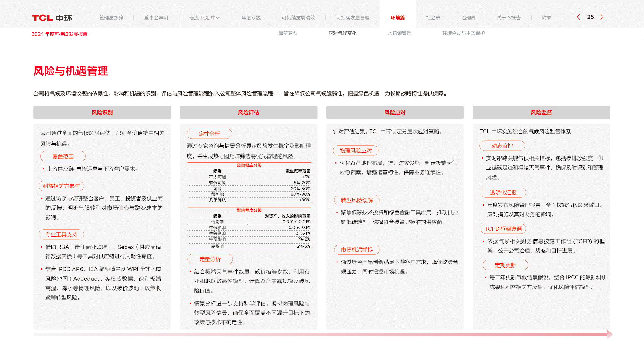Click the previous page left arrow
Image resolution: width=644 pixels, height=362 pixels.
(579, 17)
